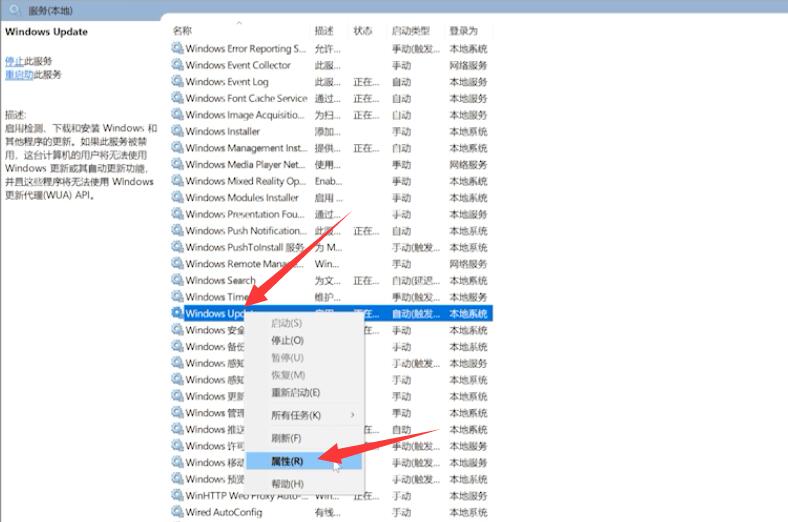Click the Windows Image Acquisition gear icon

[x=177, y=115]
